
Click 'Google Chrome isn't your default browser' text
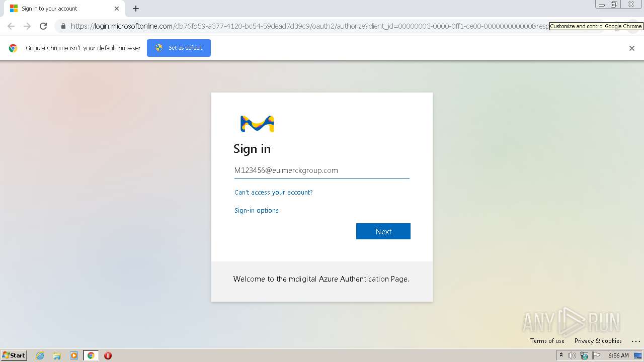click(83, 48)
